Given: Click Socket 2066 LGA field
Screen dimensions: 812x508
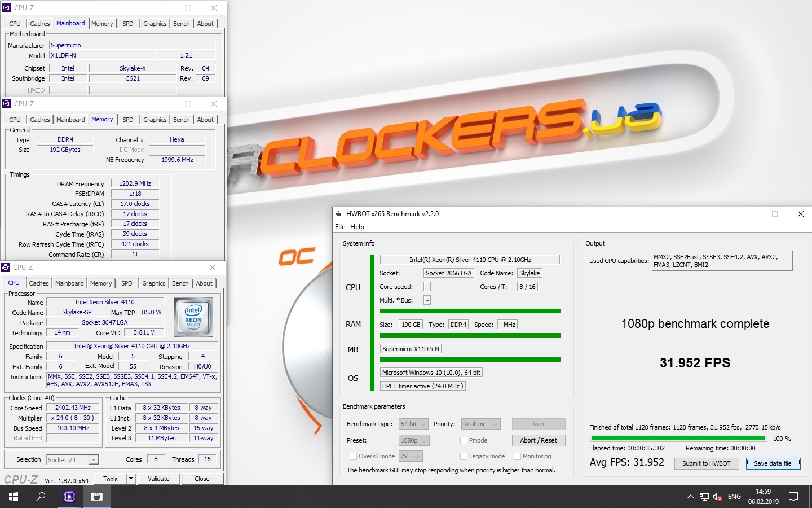Looking at the screenshot, I should (x=448, y=273).
